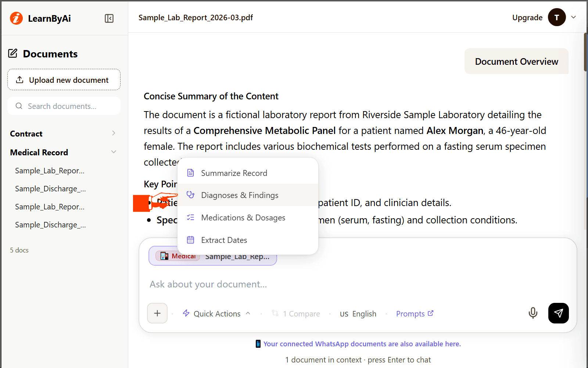The height and width of the screenshot is (368, 588).
Task: Click the LearnByAi brand name
Action: point(49,18)
